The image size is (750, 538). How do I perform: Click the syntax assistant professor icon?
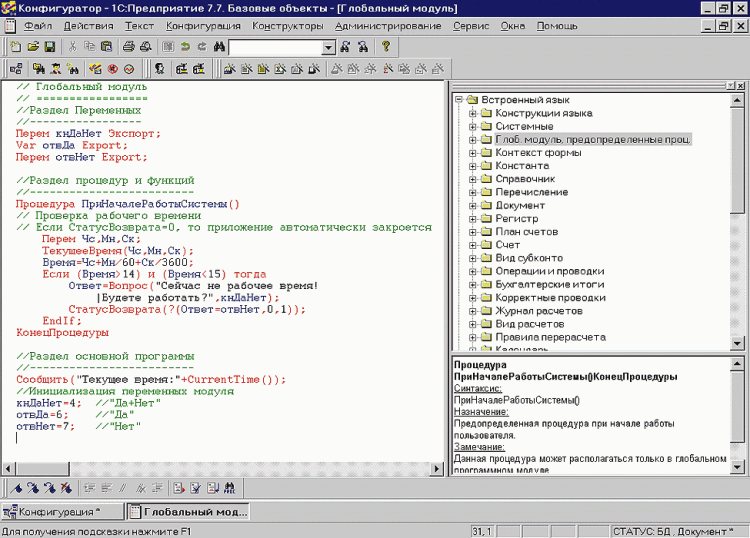click(56, 69)
